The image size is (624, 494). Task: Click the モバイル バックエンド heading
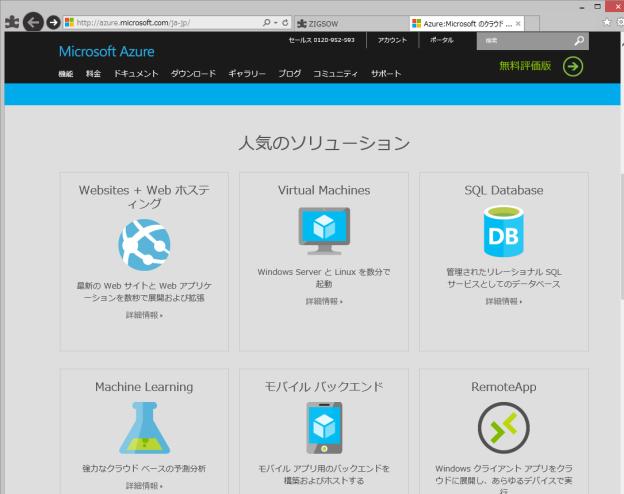tap(324, 387)
